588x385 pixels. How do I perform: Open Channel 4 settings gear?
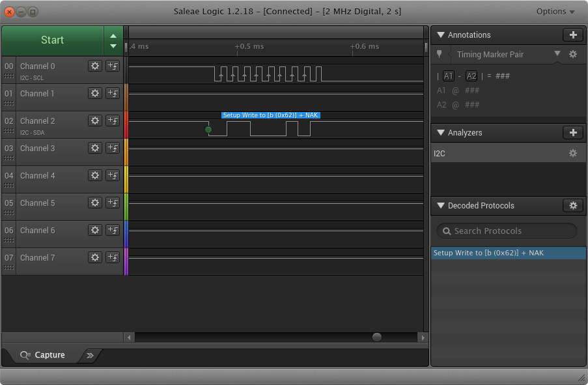click(x=95, y=176)
